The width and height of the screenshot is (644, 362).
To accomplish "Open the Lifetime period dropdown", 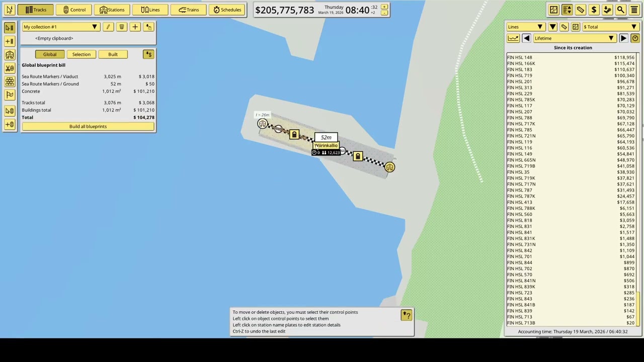I will coord(575,38).
